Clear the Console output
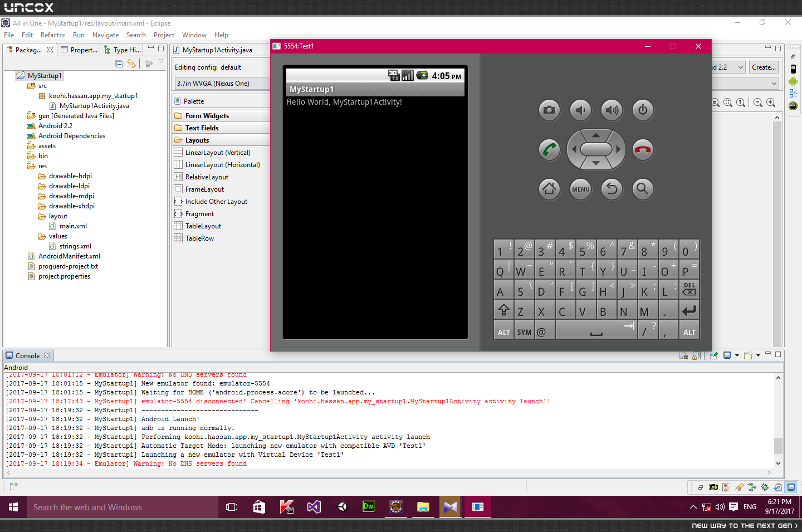Viewport: 802px width, 532px height. coord(684,355)
